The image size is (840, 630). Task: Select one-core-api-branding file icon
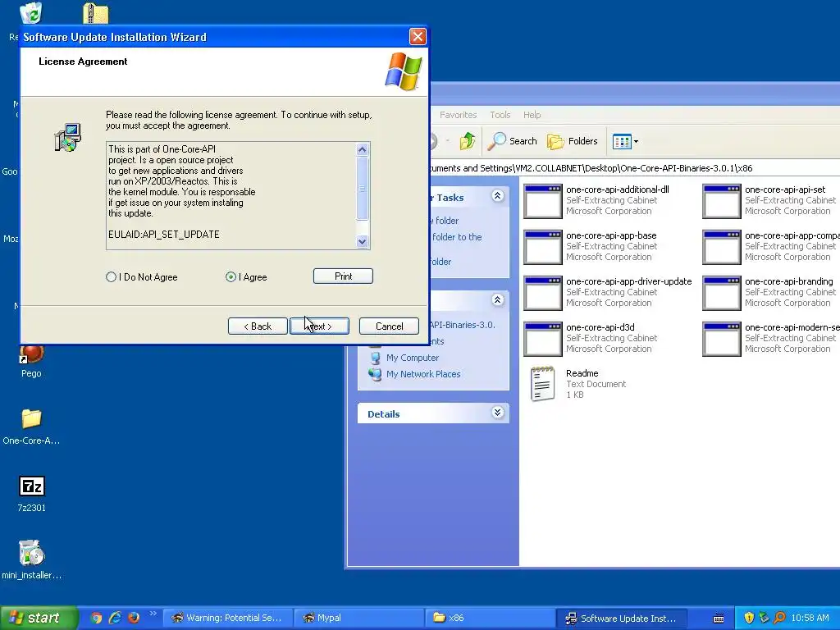[x=722, y=293]
